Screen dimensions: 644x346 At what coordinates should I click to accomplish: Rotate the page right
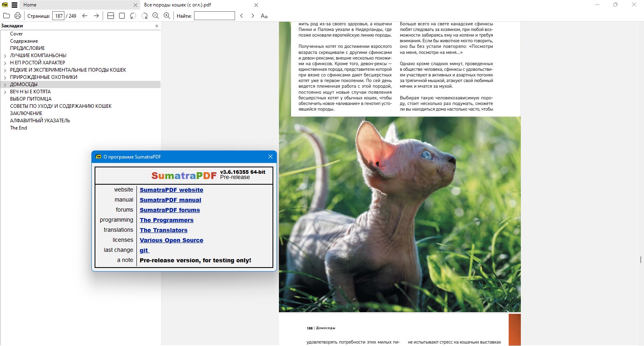(144, 16)
